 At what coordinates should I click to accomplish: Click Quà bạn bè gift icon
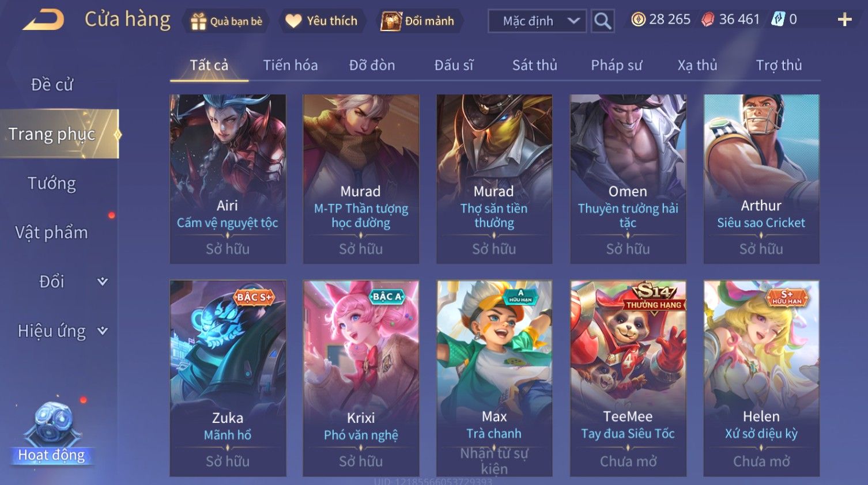[x=198, y=21]
